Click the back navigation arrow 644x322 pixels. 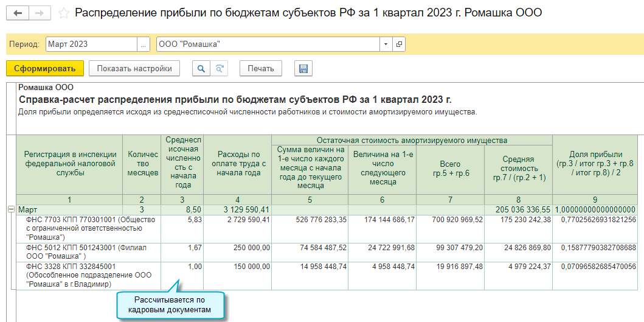point(18,13)
